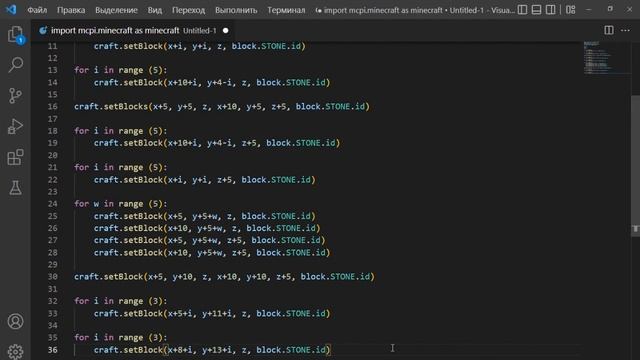This screenshot has width=640, height=360.
Task: Place cursor on craft.setBlocks in line 16
Action: (111, 107)
